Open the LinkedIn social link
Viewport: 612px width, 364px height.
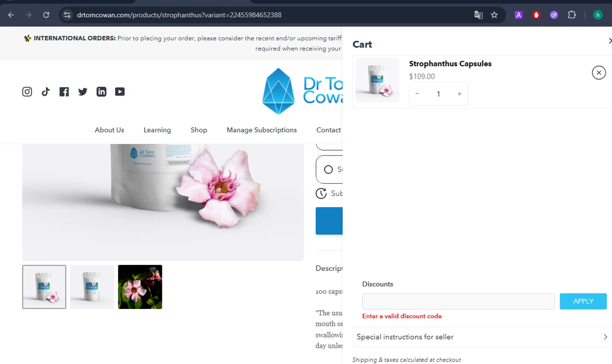click(x=101, y=92)
